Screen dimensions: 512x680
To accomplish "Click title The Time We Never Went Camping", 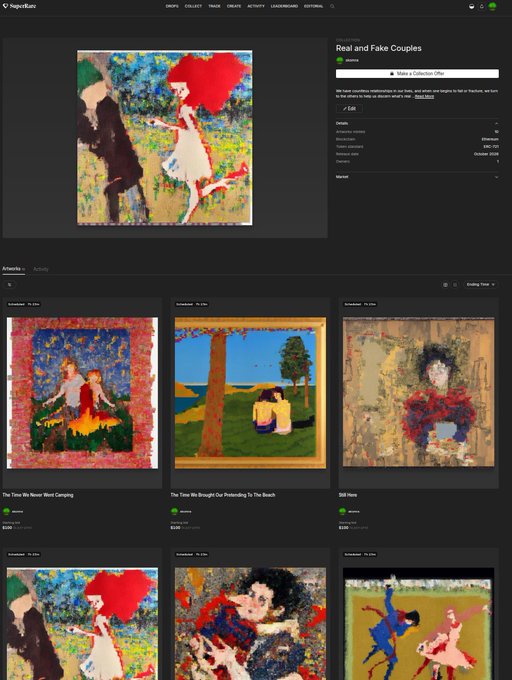I will point(38,495).
